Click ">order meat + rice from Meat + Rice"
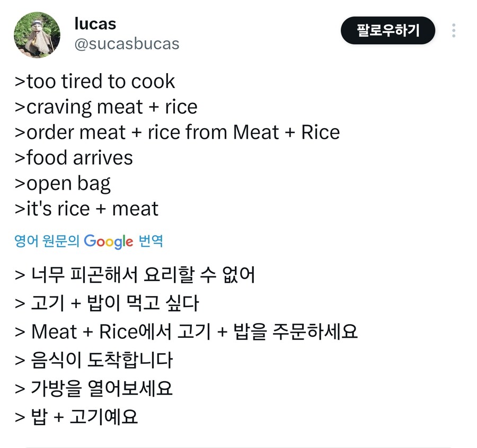The width and height of the screenshot is (477, 448). (x=178, y=132)
